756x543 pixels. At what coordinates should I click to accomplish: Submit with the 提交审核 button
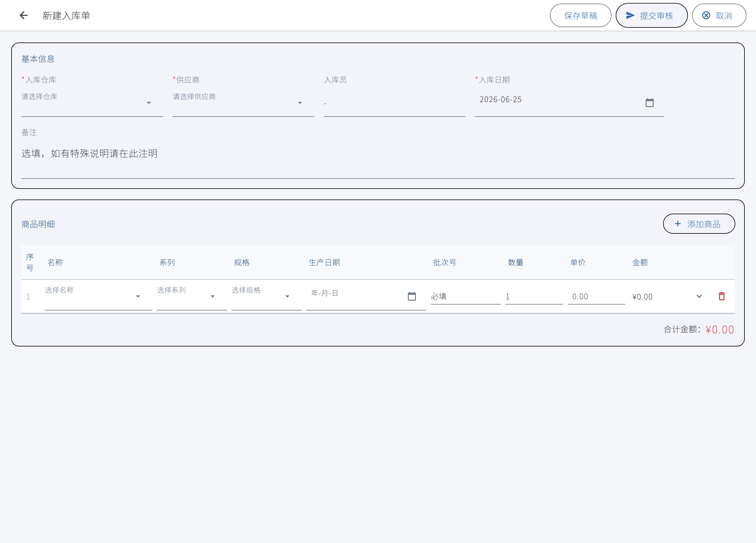pos(651,15)
